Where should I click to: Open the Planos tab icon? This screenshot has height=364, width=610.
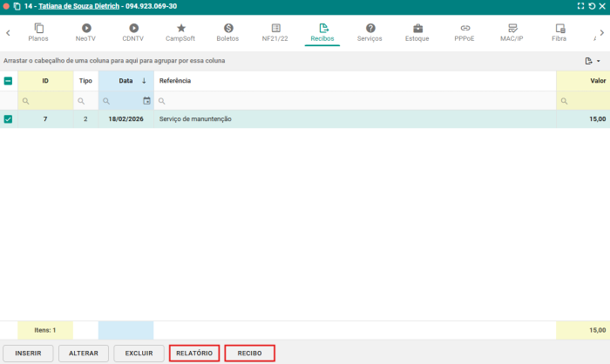pyautogui.click(x=38, y=29)
